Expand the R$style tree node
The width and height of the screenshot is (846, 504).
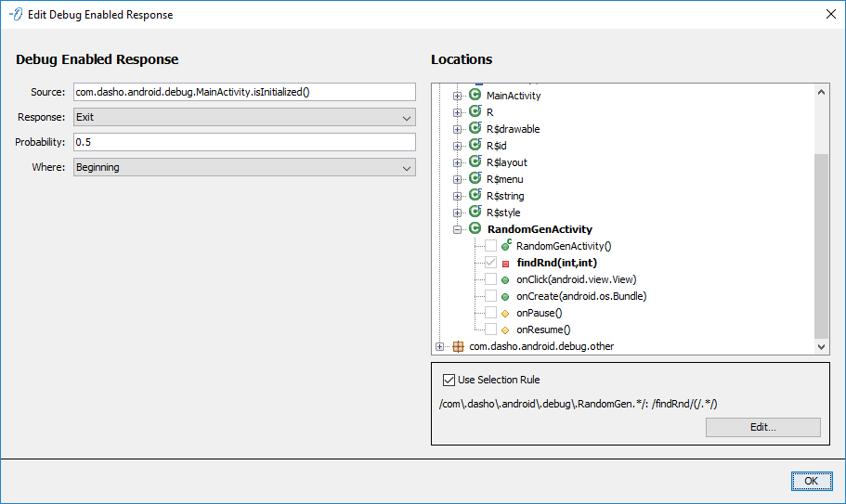click(457, 213)
